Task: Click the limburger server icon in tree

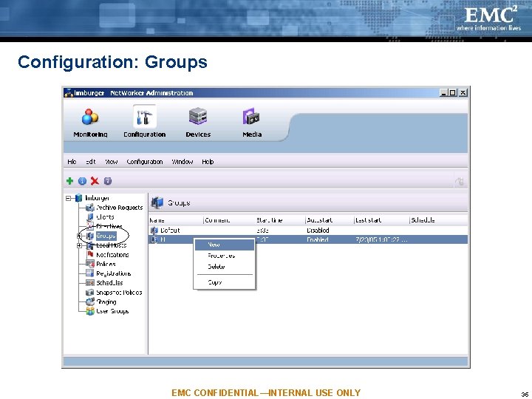Action: 78,198
